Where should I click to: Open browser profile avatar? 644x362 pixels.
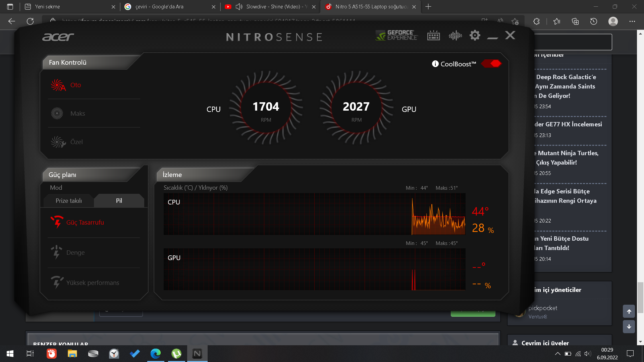coord(613,21)
